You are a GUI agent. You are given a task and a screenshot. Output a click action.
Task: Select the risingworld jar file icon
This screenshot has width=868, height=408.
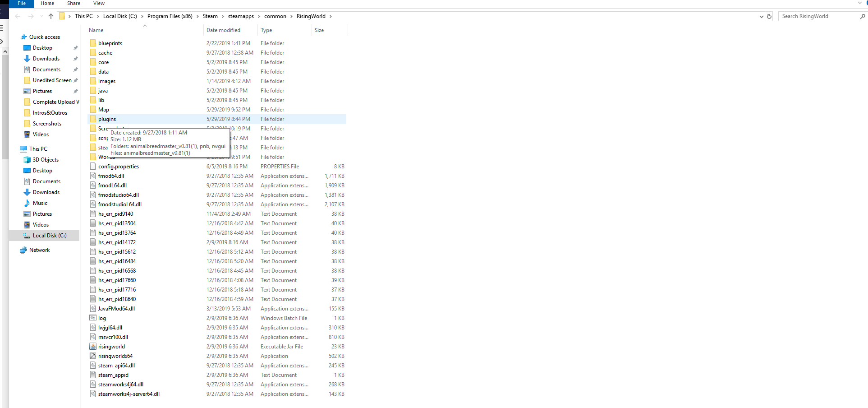(x=93, y=347)
